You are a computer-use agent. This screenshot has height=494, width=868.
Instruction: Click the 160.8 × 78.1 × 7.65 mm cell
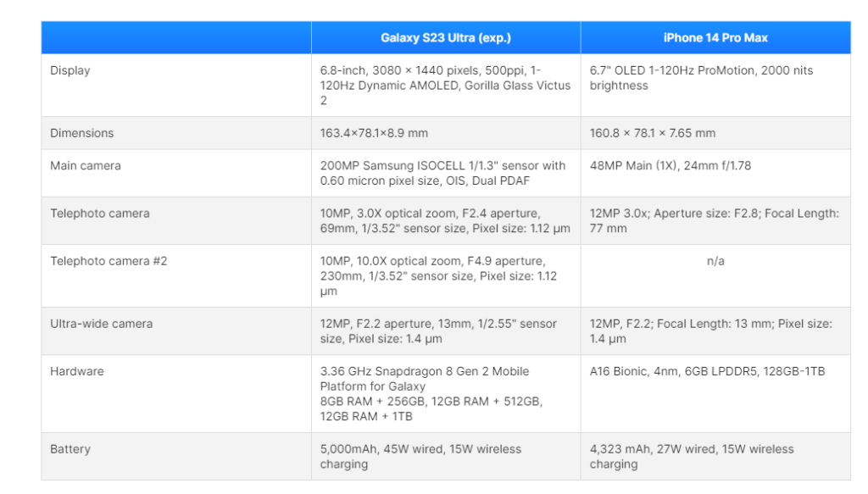pos(653,133)
